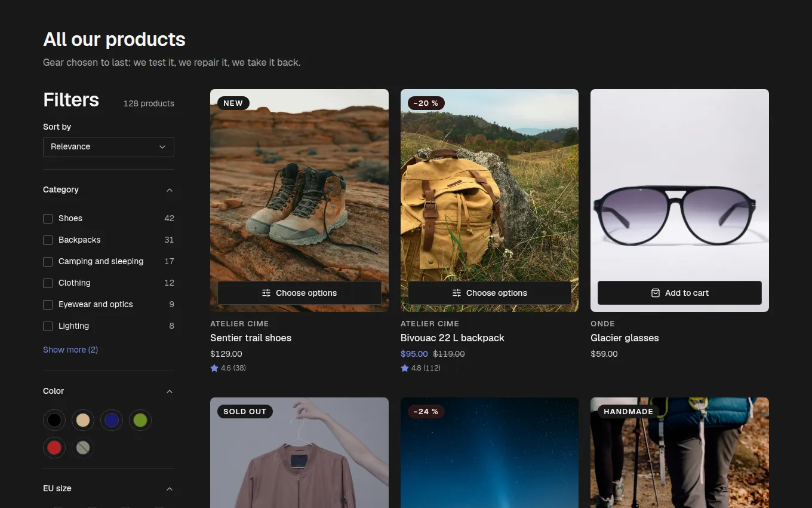Viewport: 812px width, 508px height.
Task: Click the 128 products count
Action: 149,103
